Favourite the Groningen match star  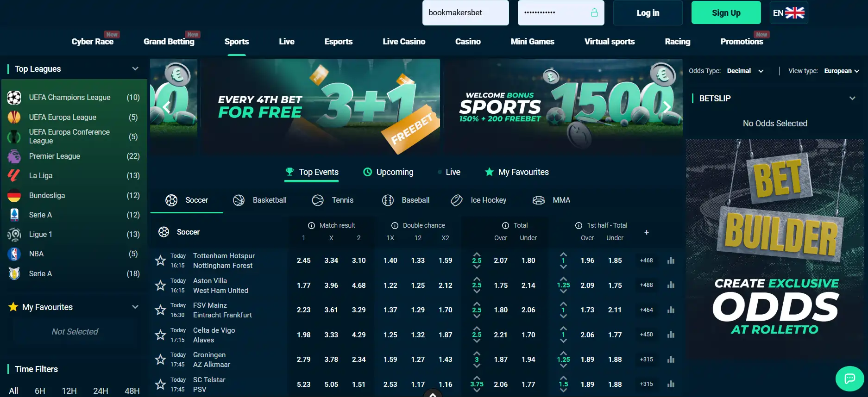[x=160, y=360]
